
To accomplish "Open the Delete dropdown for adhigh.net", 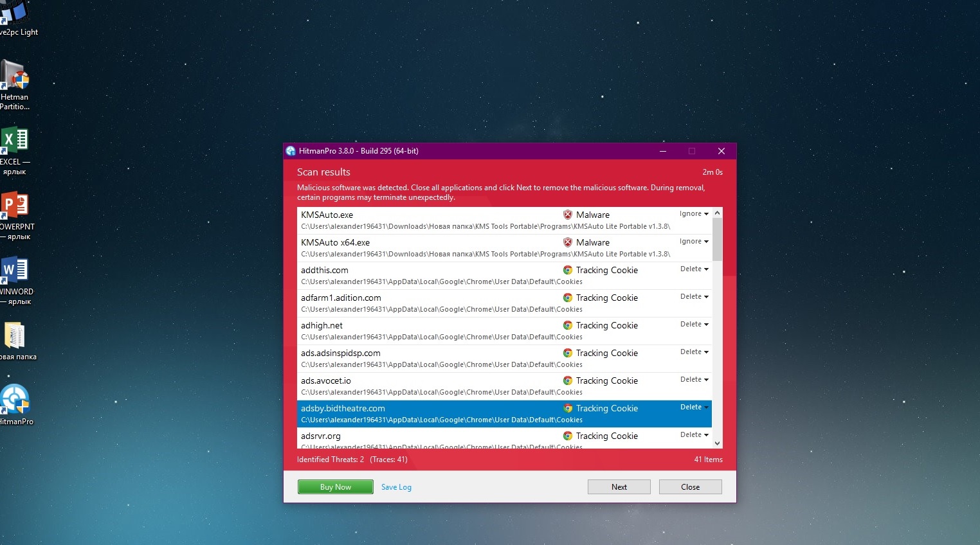I will pyautogui.click(x=694, y=325).
